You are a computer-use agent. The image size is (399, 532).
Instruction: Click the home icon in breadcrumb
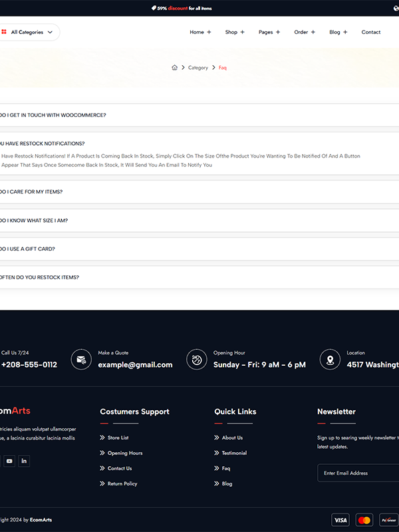(x=174, y=68)
